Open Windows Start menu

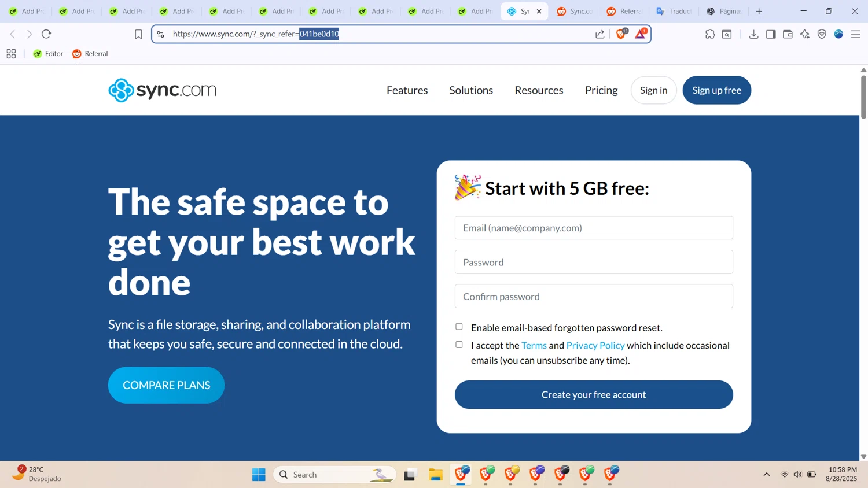point(259,475)
